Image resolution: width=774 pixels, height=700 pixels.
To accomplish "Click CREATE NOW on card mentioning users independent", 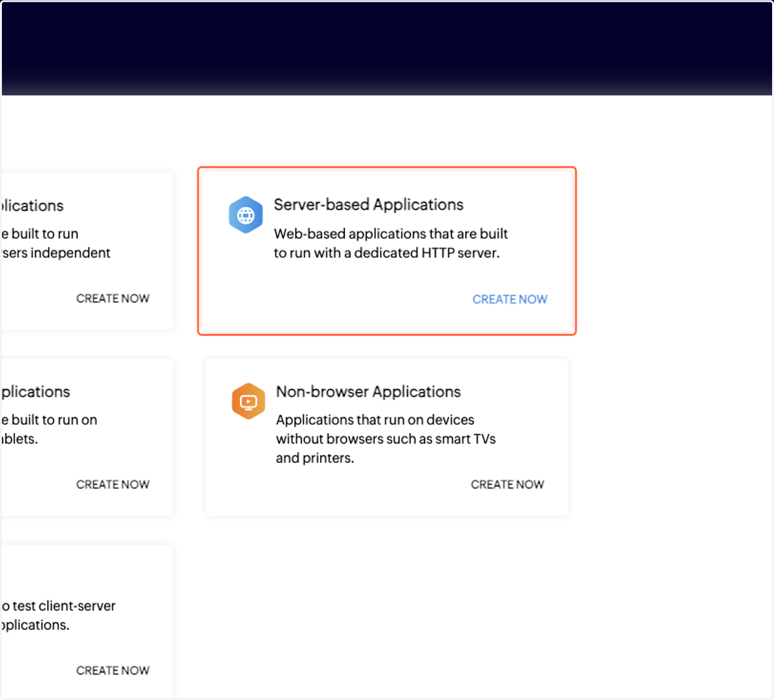I will [x=113, y=298].
